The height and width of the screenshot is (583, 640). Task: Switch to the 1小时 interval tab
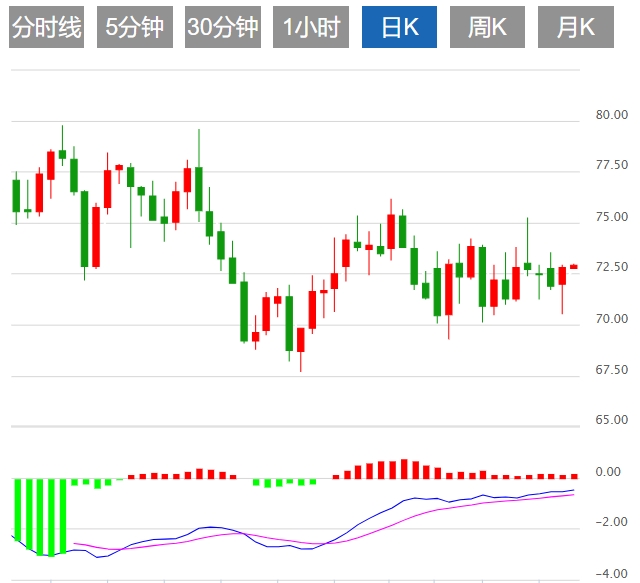(x=310, y=28)
